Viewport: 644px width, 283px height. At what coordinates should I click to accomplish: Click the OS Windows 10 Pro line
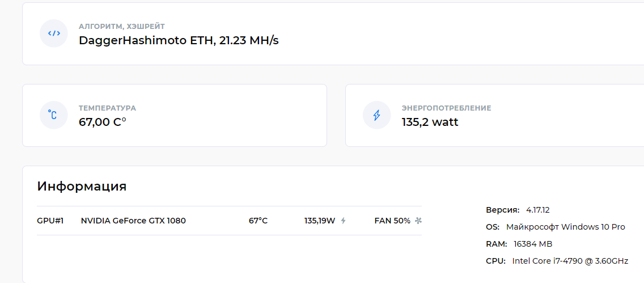556,227
